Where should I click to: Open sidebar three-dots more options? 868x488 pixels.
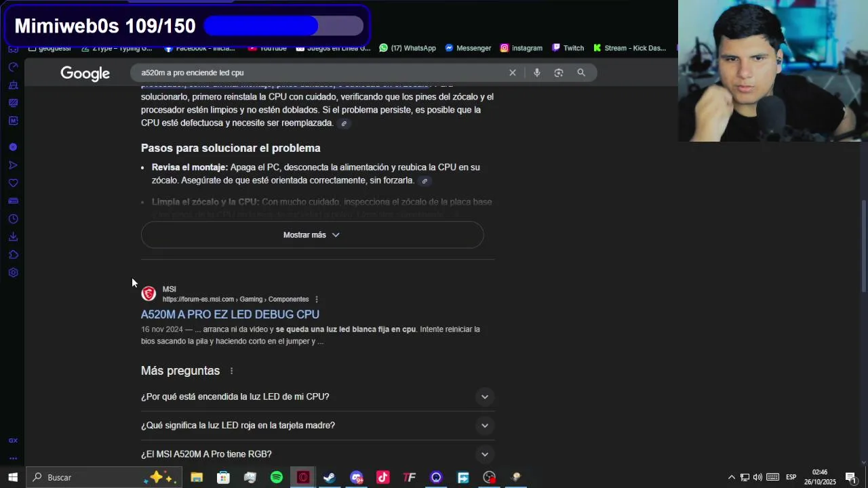pos(13,458)
